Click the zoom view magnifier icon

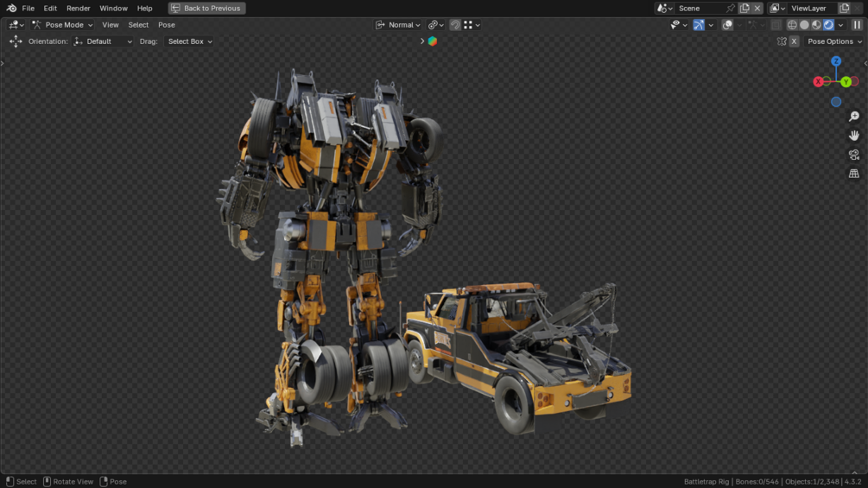pos(854,117)
